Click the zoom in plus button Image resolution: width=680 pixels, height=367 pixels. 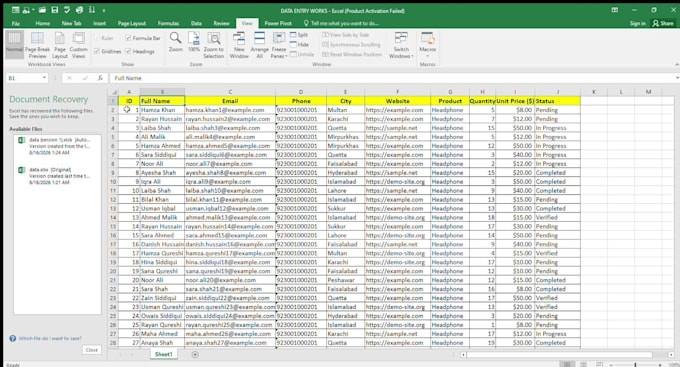pos(660,365)
